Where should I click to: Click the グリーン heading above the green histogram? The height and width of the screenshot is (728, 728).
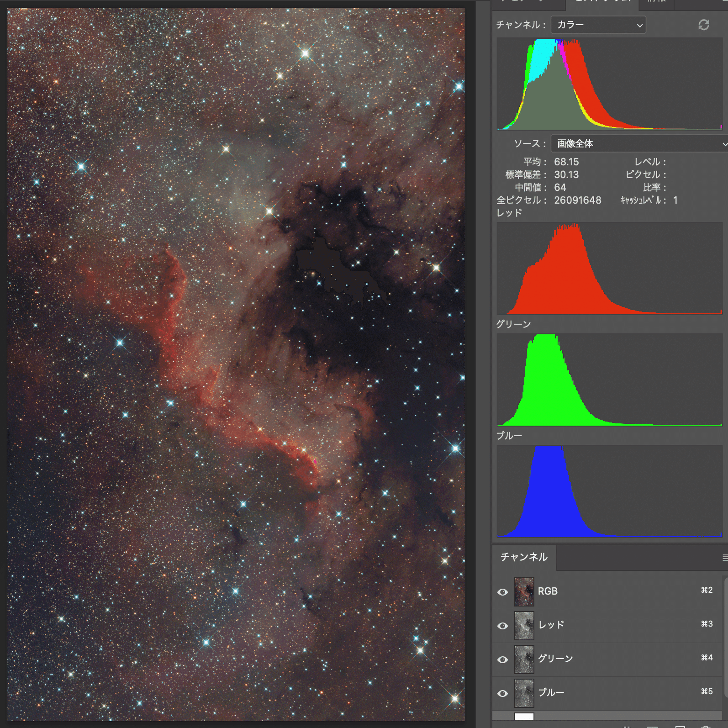[x=514, y=324]
